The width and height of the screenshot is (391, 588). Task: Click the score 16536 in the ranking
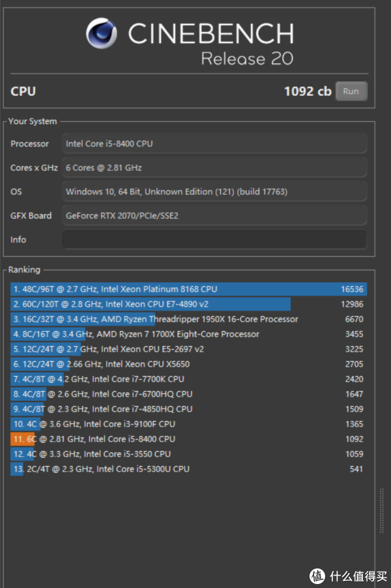click(352, 289)
